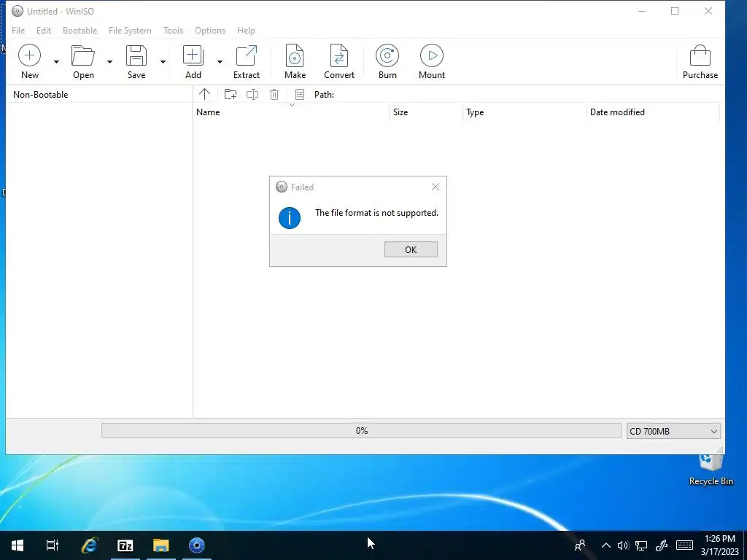Screen dimensions: 747x560
Task: Click the Burn disc icon
Action: click(x=387, y=55)
